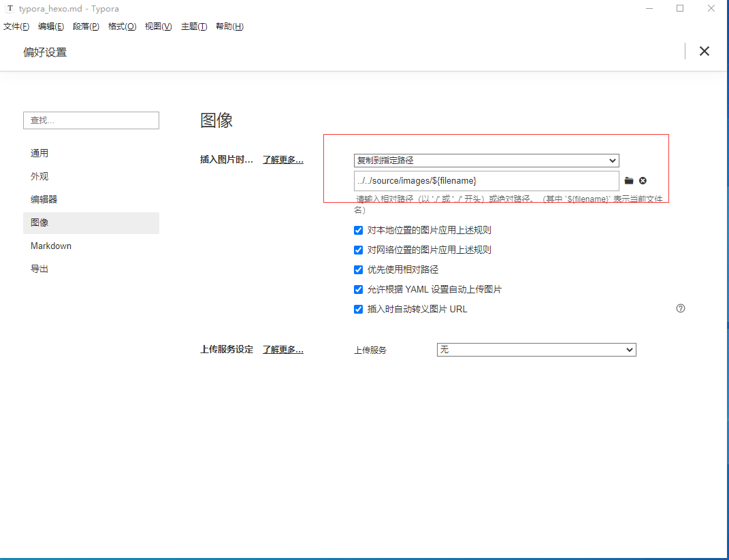Close the Typora window
The width and height of the screenshot is (729, 560).
pyautogui.click(x=711, y=8)
